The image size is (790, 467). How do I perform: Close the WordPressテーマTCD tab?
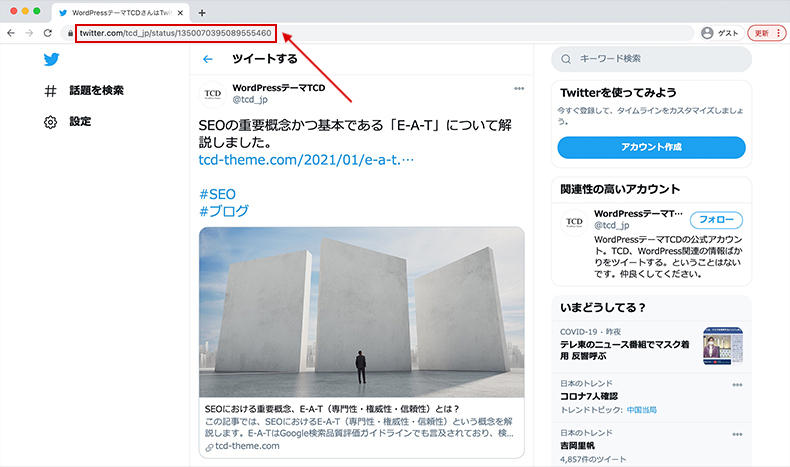tap(180, 13)
